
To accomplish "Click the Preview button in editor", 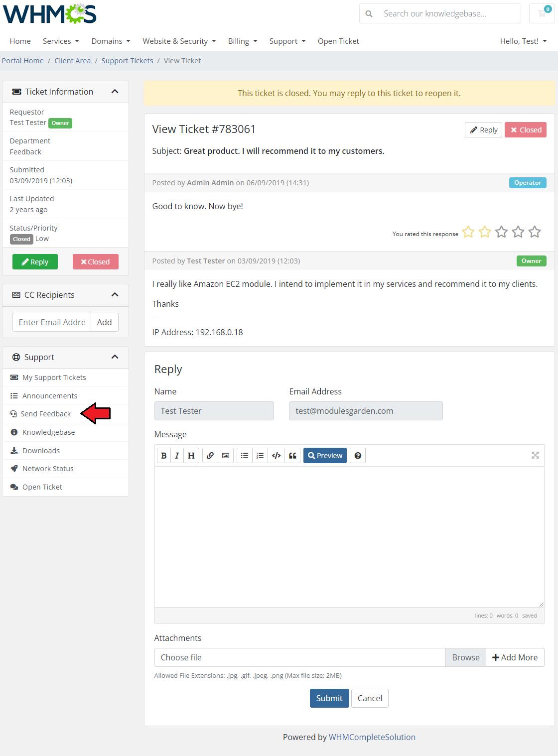I will [325, 456].
